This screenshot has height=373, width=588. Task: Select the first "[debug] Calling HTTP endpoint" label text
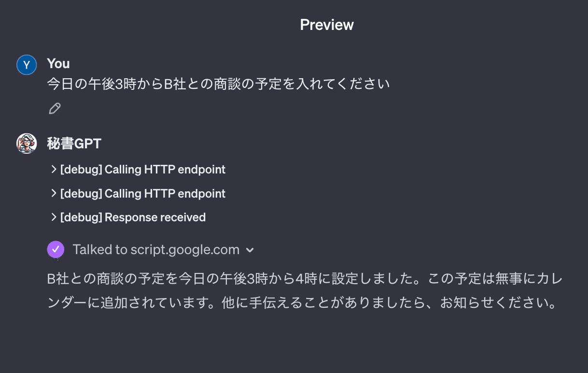143,170
